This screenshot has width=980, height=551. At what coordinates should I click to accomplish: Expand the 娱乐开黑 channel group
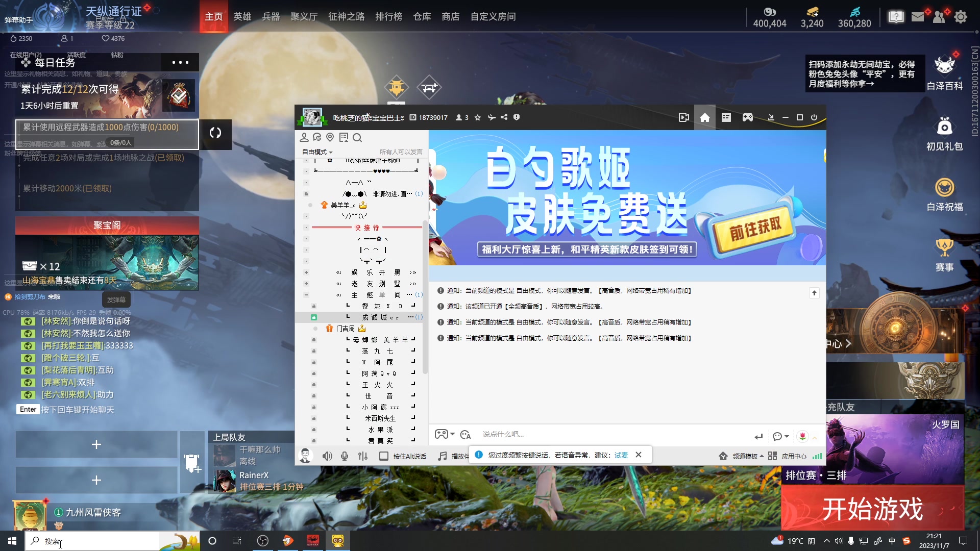click(306, 272)
